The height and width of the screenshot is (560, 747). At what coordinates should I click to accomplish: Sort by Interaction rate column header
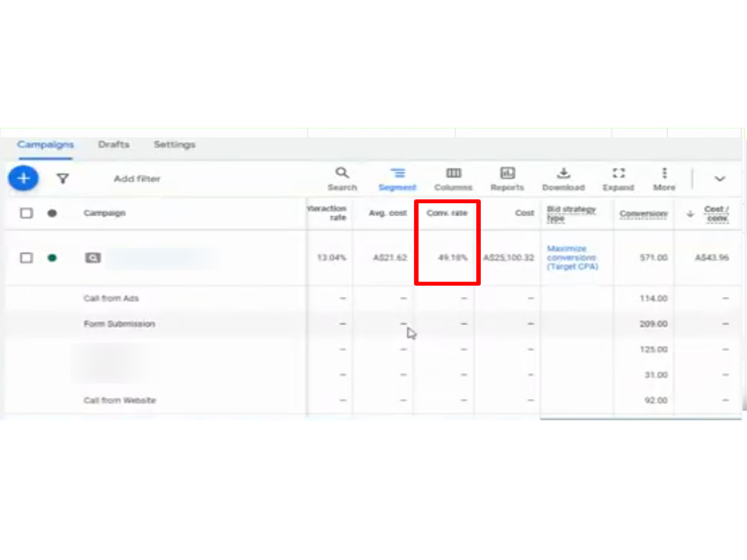click(x=328, y=213)
